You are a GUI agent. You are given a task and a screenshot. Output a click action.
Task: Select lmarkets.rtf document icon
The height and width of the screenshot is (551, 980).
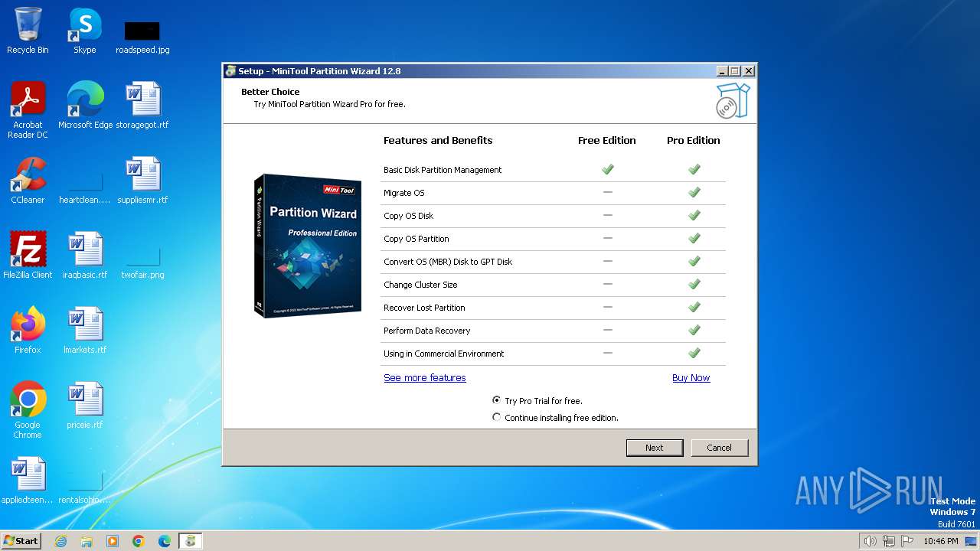pyautogui.click(x=85, y=330)
